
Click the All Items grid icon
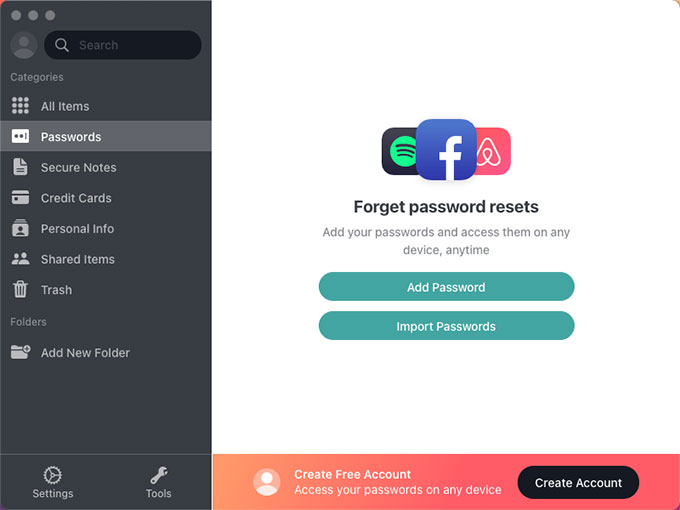[x=20, y=106]
